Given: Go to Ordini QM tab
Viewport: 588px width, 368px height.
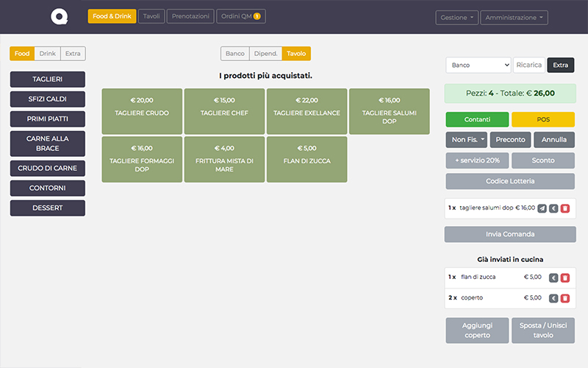Looking at the screenshot, I should pyautogui.click(x=241, y=16).
